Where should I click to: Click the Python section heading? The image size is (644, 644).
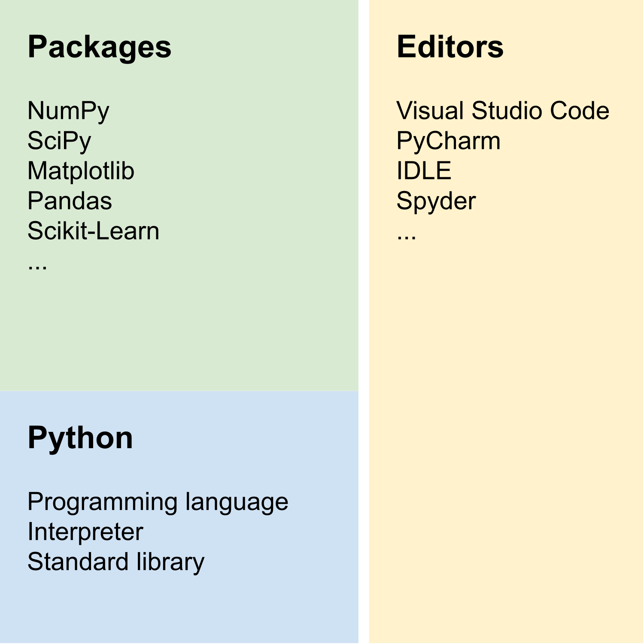pyautogui.click(x=80, y=438)
